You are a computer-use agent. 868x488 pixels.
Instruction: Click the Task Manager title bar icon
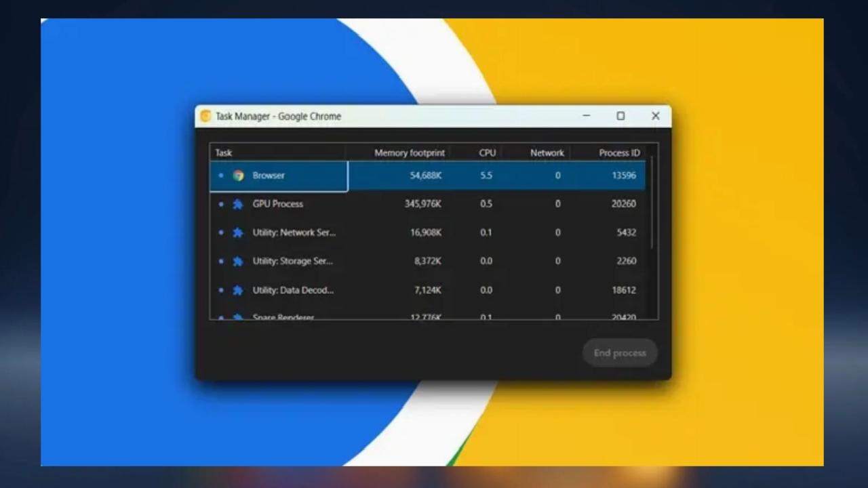click(205, 116)
